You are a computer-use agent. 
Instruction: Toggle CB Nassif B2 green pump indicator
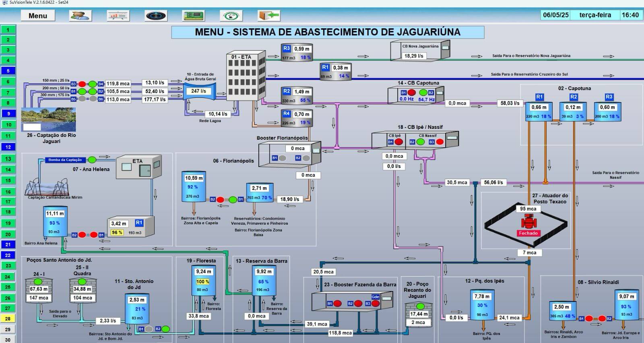click(x=421, y=142)
